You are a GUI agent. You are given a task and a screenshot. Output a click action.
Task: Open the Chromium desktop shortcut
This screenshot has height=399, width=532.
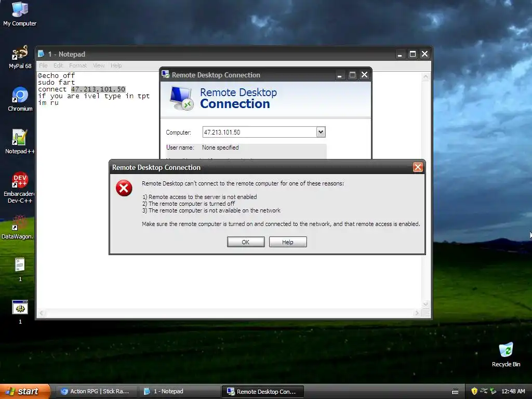[x=20, y=99]
